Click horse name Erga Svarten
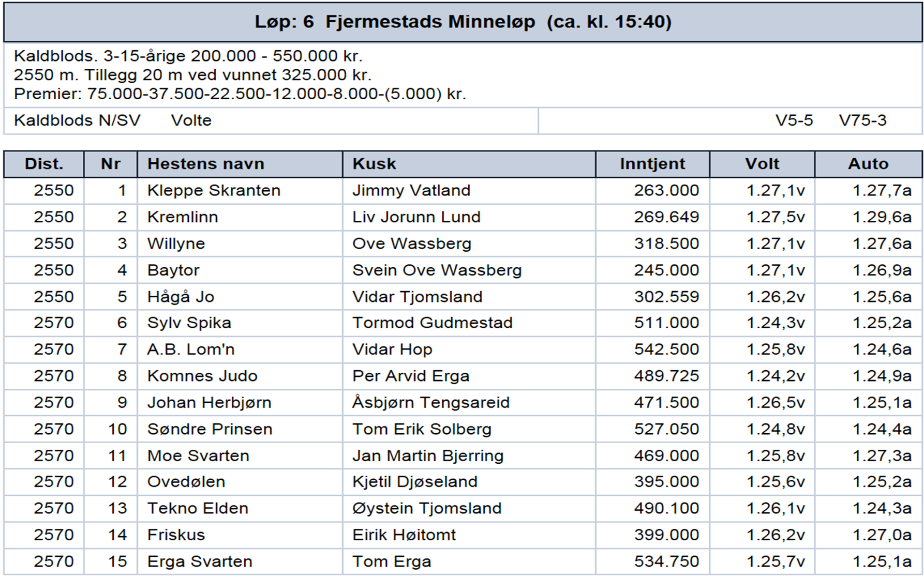This screenshot has width=924, height=578. tap(200, 561)
